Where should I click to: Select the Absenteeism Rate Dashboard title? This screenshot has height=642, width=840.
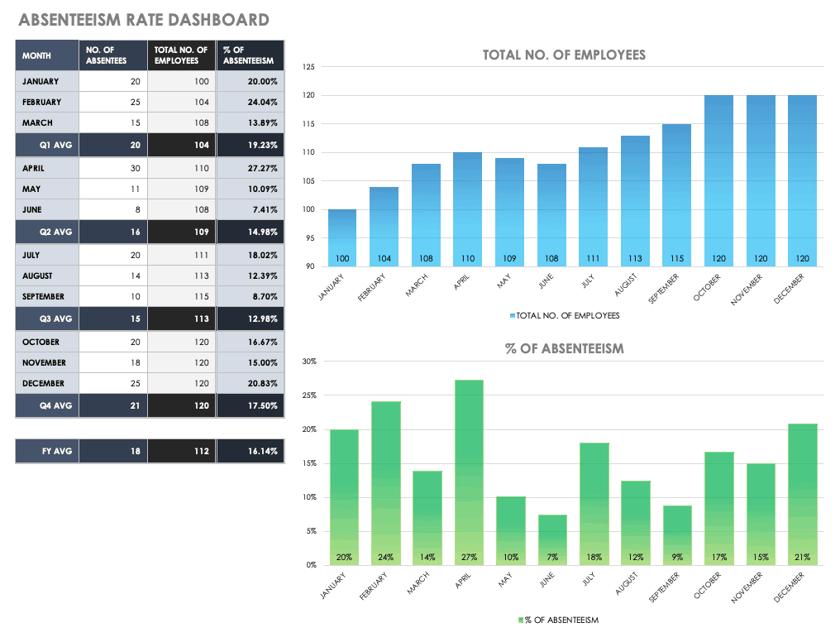[143, 20]
